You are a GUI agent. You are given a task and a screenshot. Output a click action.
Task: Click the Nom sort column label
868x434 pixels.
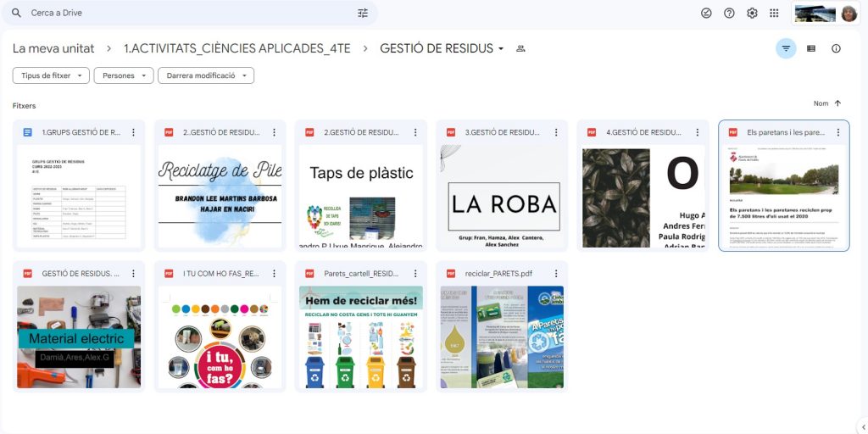point(821,103)
